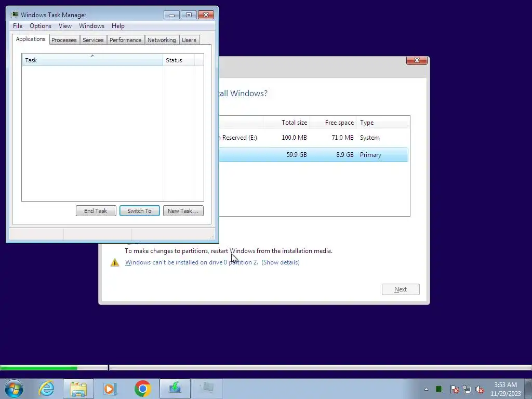Image resolution: width=532 pixels, height=399 pixels.
Task: Open the Options menu in Task Manager
Action: coord(41,26)
